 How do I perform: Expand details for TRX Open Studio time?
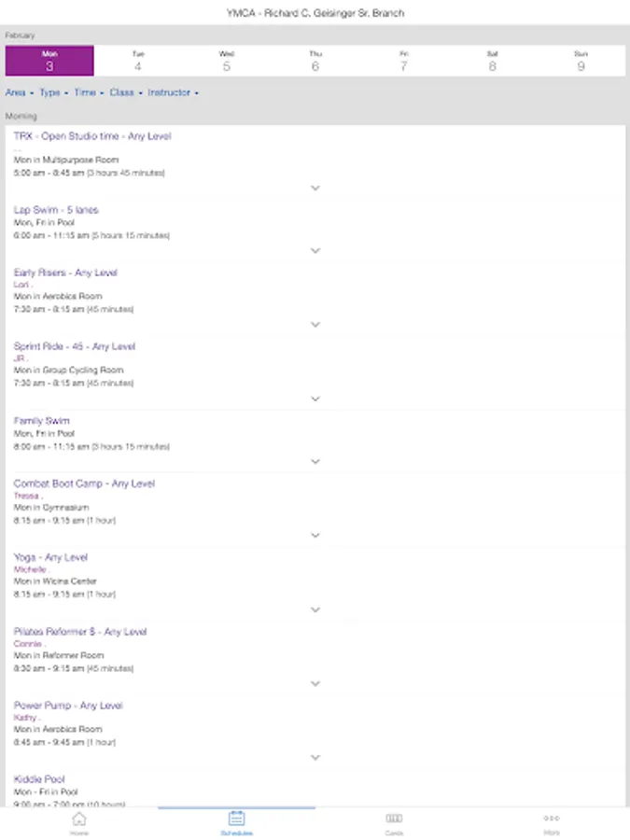[x=315, y=187]
